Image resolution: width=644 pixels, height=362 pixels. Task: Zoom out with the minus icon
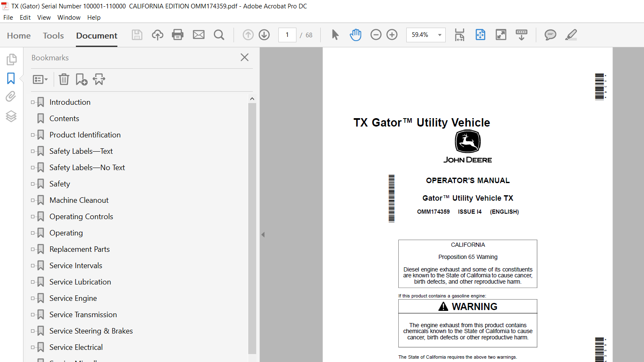pos(376,35)
